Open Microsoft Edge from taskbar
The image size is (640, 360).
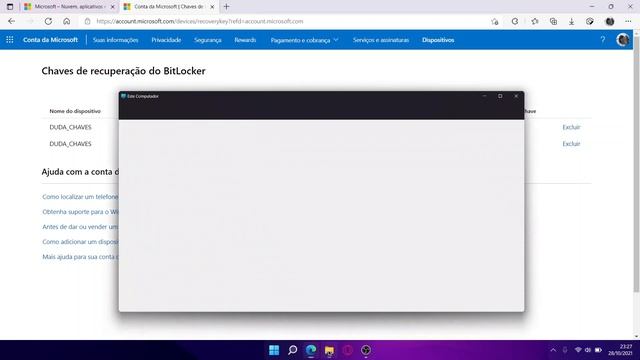coord(311,350)
